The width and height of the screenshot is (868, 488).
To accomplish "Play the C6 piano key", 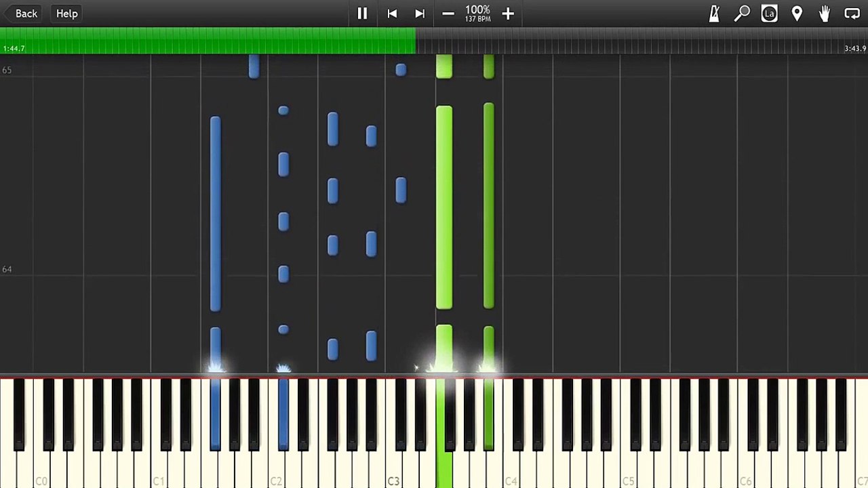I will (745, 468).
